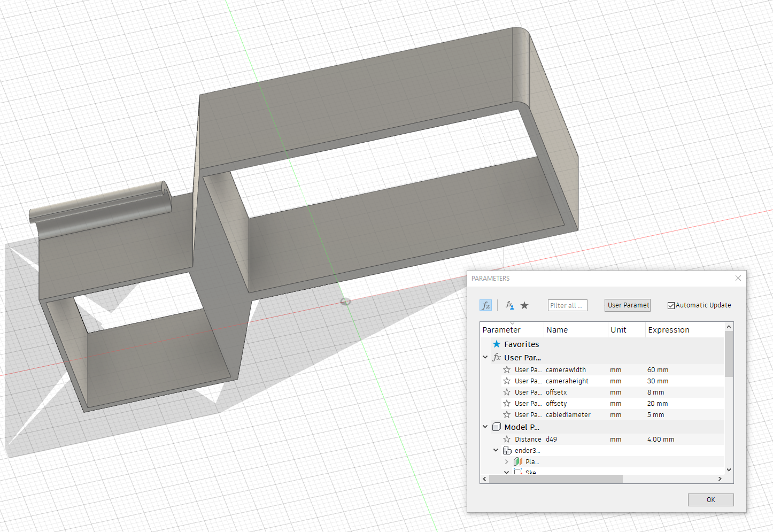
Task: Edit the 8 mm expression for offsetx
Action: (x=655, y=392)
